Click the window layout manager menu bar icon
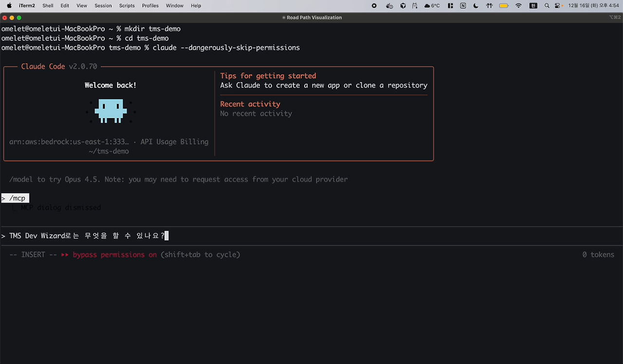 click(x=450, y=6)
